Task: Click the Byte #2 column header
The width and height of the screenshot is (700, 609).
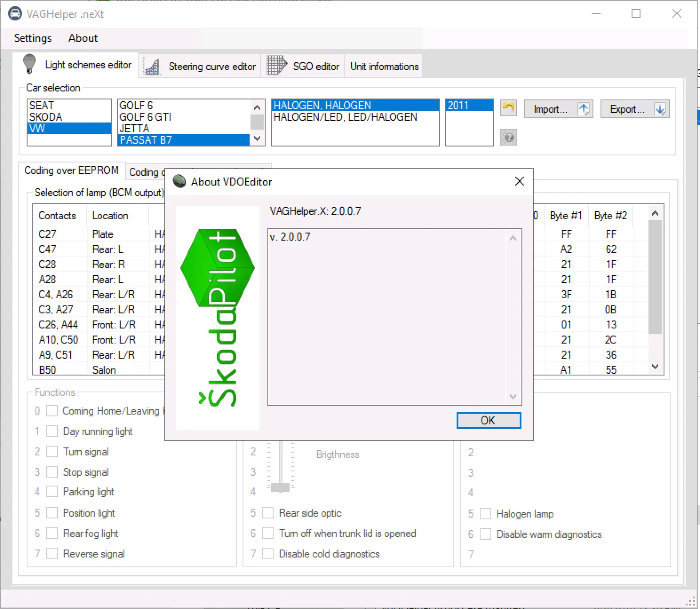Action: pyautogui.click(x=611, y=216)
